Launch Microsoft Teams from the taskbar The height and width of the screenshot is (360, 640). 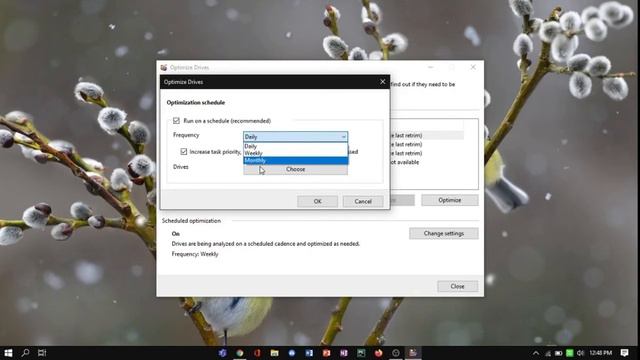[222, 353]
